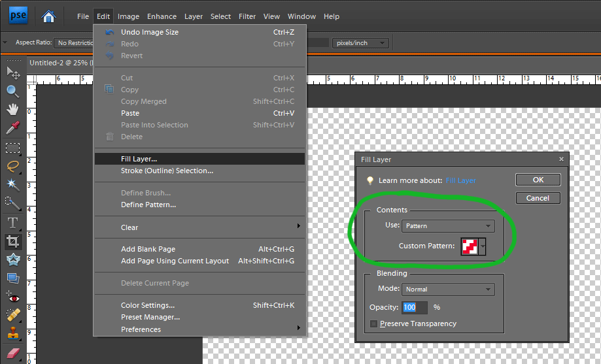Open the Use contents dropdown
601x364 pixels.
click(x=448, y=226)
